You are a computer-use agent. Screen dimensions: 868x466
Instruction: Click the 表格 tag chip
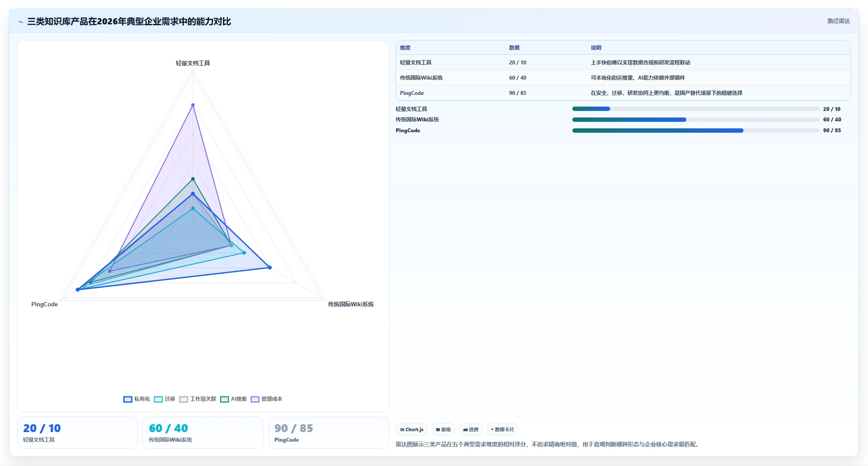click(x=443, y=429)
